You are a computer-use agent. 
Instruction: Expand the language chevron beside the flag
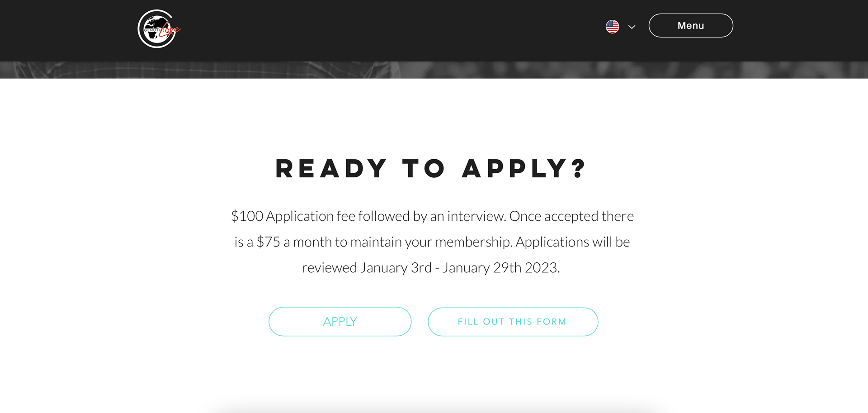tap(632, 27)
